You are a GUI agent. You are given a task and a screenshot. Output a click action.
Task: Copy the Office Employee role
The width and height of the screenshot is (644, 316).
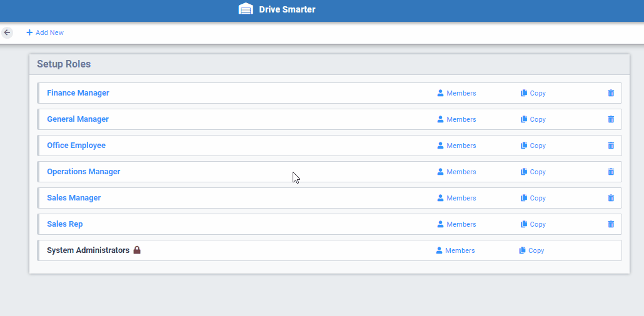533,146
